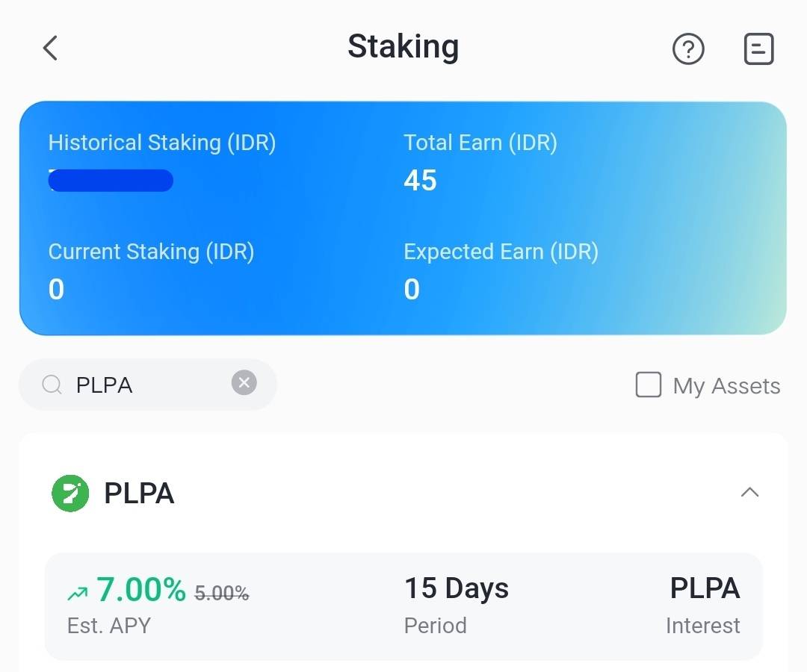Tap the hidden Historical Staking amount bar
The height and width of the screenshot is (672, 807).
pos(111,180)
